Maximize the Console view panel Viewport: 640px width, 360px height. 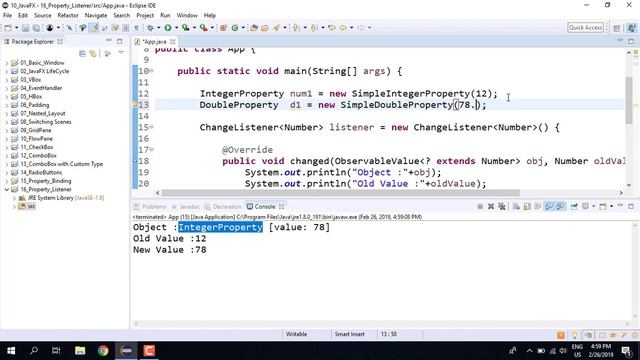[631, 207]
